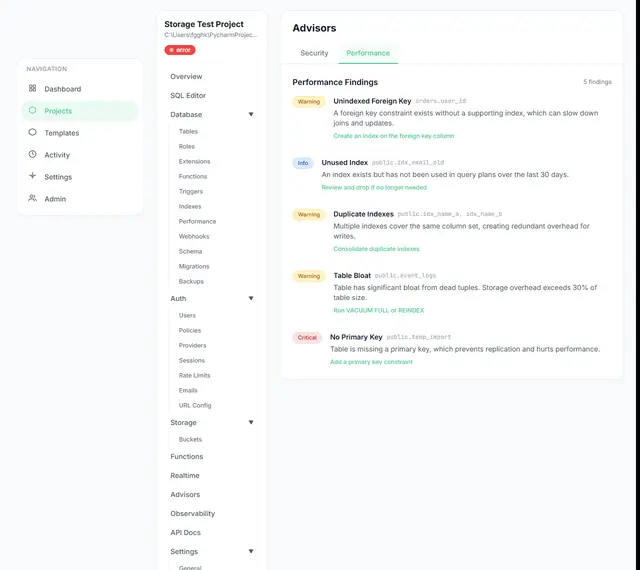Open Advisors in the project sidebar
The image size is (640, 570).
tap(185, 494)
